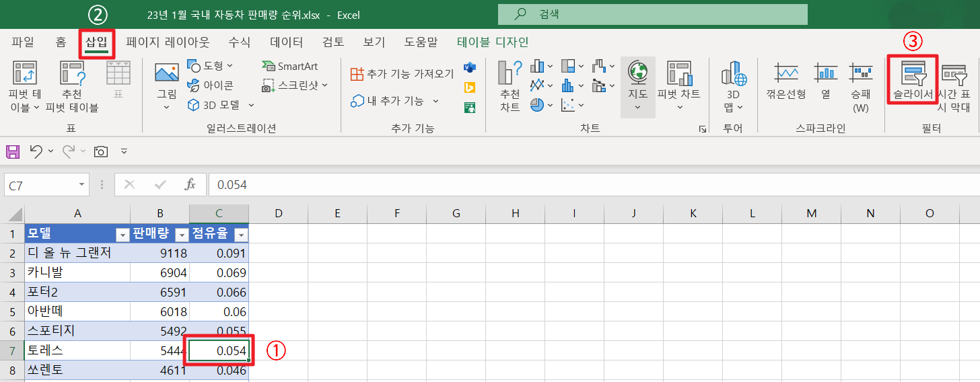980x382 pixels.
Task: Open the Name Box dropdown arrow
Action: (82, 184)
